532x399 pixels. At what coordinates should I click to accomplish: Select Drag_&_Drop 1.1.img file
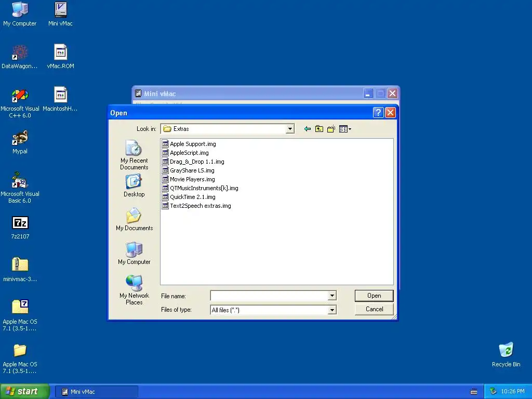[193, 162]
